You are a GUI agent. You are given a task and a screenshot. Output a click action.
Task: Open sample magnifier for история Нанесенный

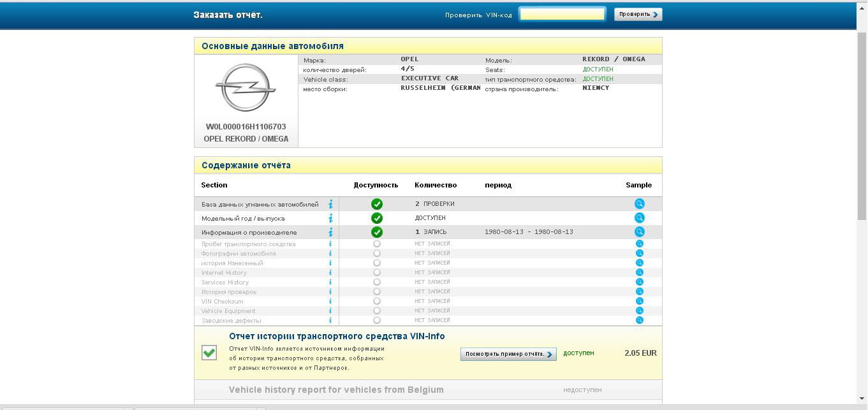[639, 263]
